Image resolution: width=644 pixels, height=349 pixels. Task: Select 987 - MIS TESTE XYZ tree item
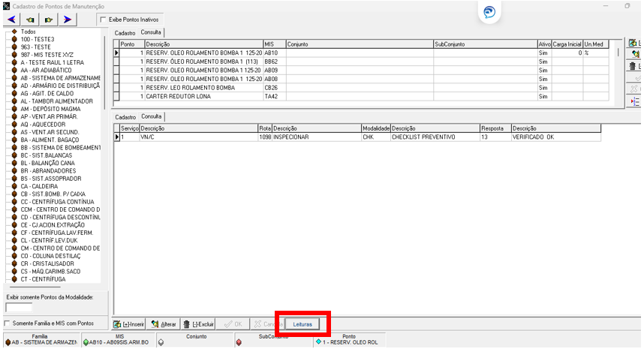click(x=47, y=55)
